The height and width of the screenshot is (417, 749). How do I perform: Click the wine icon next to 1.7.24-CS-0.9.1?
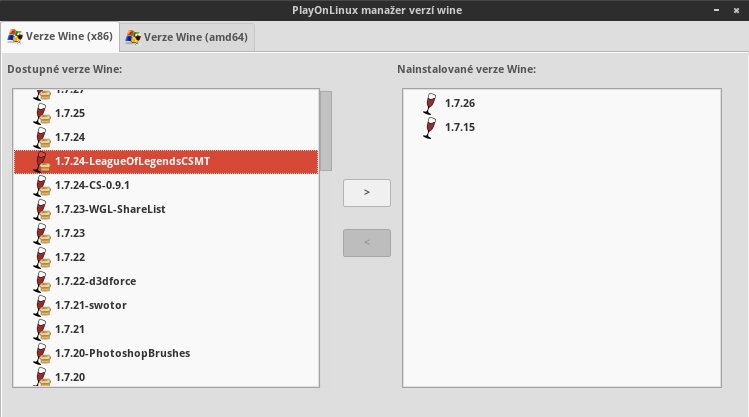tap(41, 185)
